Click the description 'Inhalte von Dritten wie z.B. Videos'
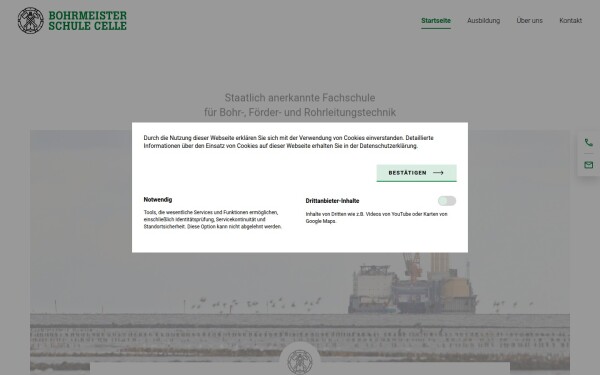Image resolution: width=600 pixels, height=375 pixels. [377, 218]
